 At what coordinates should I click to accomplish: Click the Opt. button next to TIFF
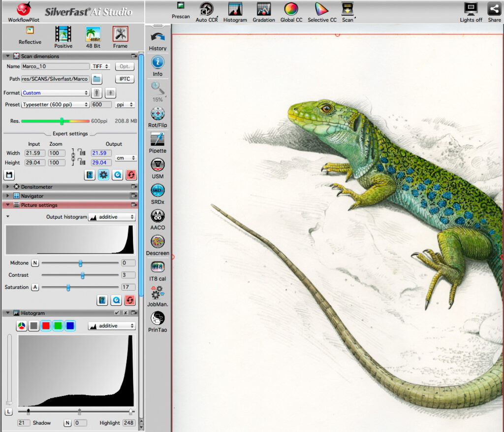[125, 66]
